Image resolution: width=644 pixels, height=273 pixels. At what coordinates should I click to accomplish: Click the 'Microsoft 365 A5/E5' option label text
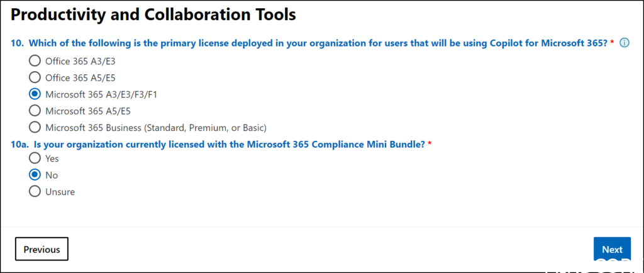89,111
